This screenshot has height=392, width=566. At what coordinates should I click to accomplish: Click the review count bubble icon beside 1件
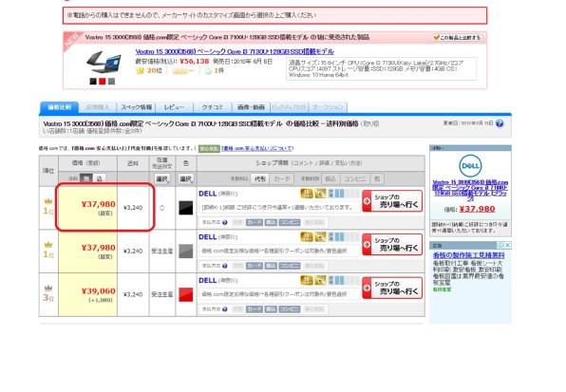pyautogui.click(x=208, y=71)
